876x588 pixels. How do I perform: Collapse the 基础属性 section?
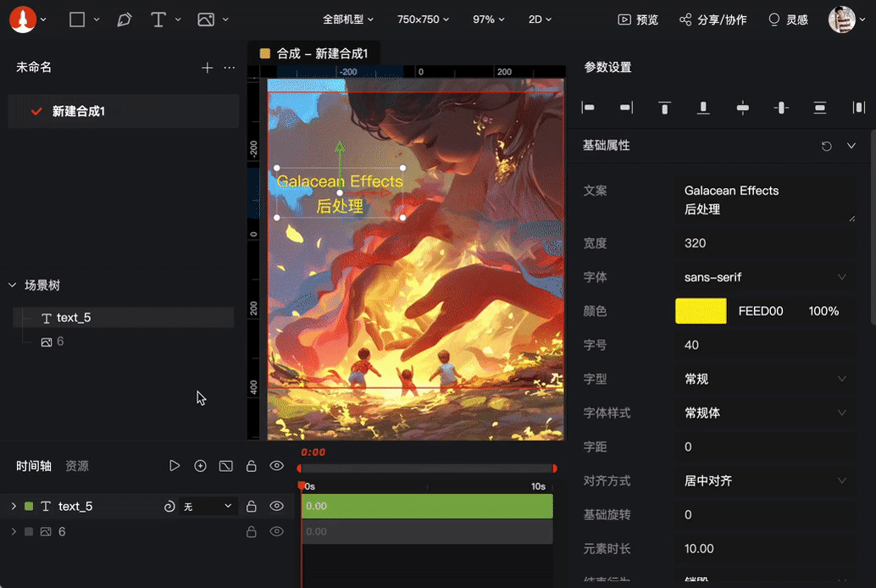coord(851,146)
